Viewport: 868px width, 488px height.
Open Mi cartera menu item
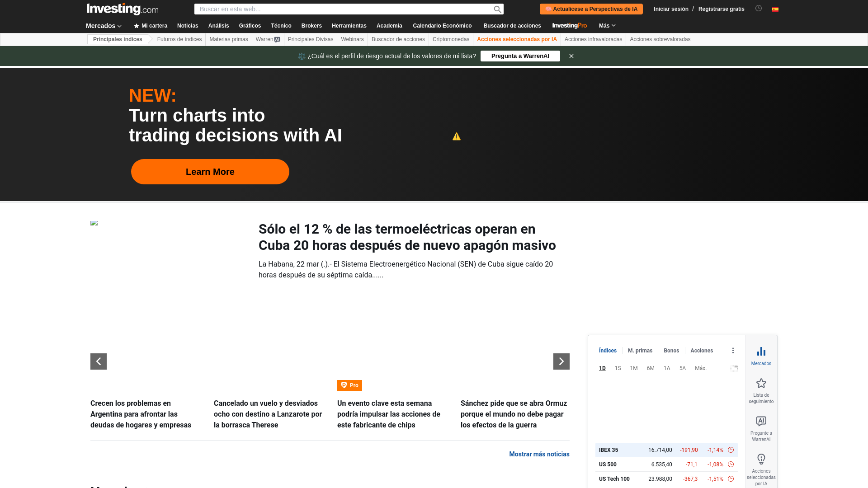tap(151, 26)
